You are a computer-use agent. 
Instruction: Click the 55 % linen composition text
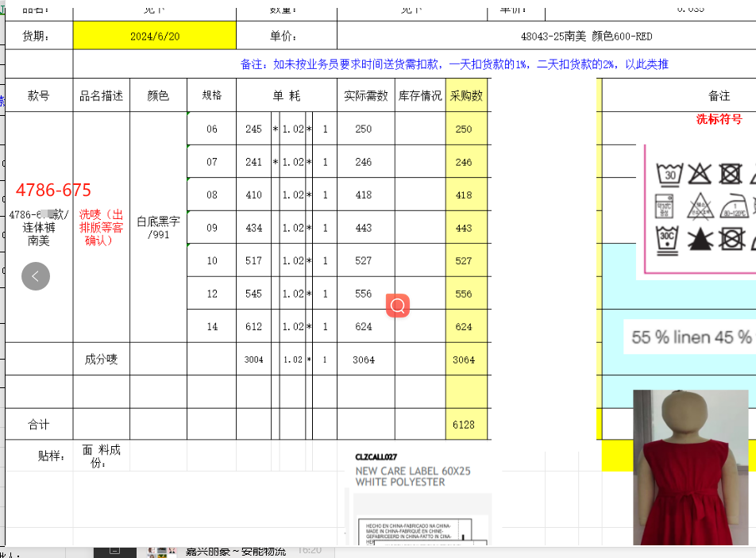click(690, 337)
